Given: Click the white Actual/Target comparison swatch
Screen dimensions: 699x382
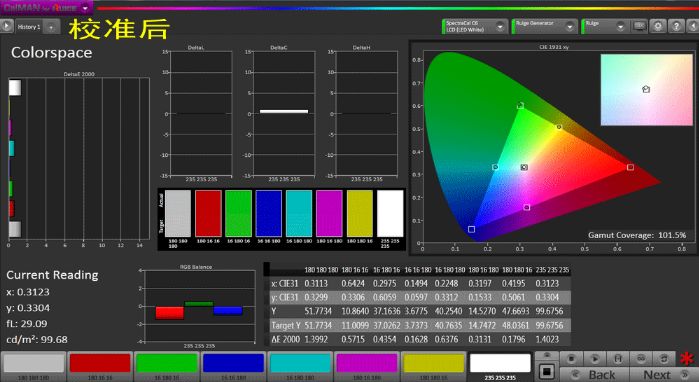Looking at the screenshot, I should tap(390, 214).
